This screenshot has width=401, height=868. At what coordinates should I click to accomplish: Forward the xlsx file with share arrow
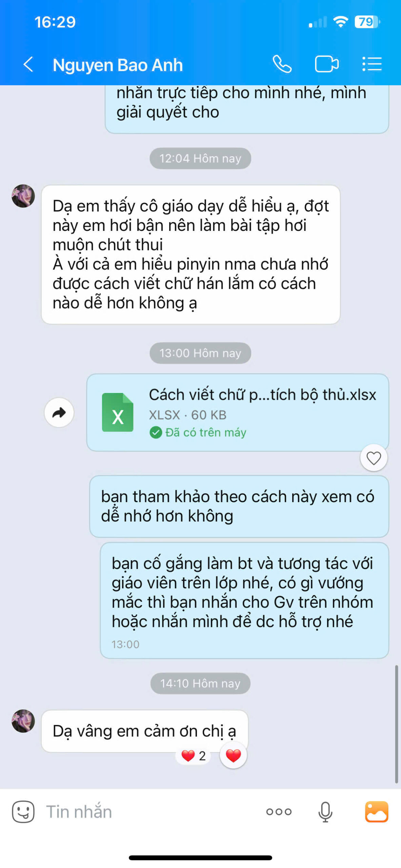pos(59,413)
